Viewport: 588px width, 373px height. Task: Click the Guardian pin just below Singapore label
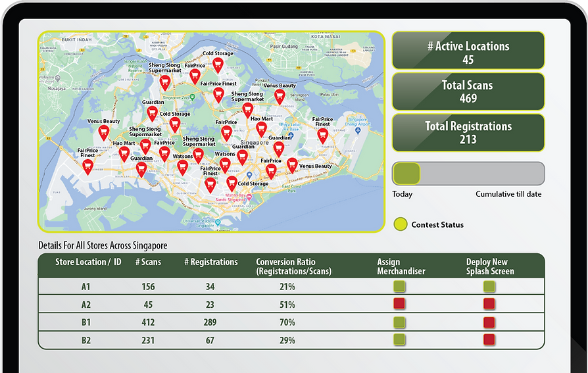[242, 157]
